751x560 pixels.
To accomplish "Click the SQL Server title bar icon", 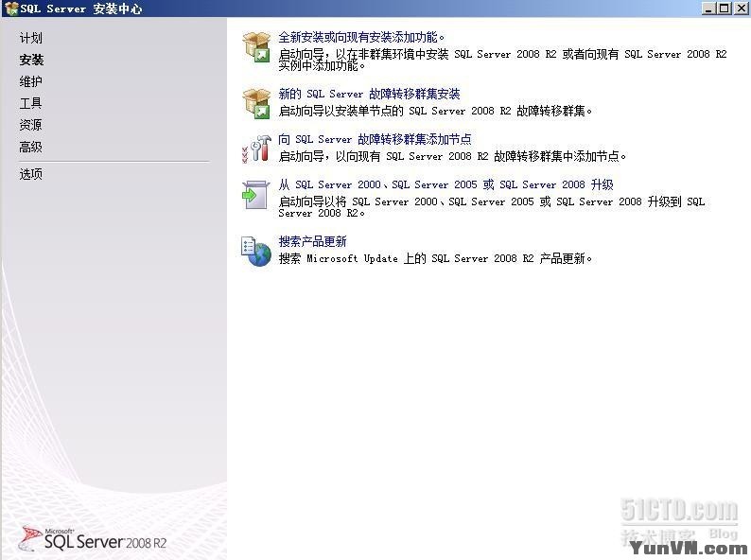I will (10, 9).
